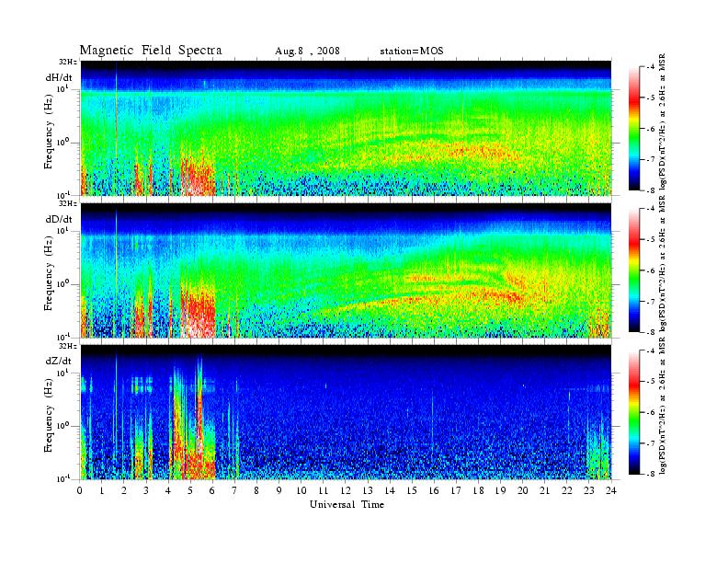The image size is (728, 563).
Task: Click the time tick label '0'
Action: tap(80, 490)
